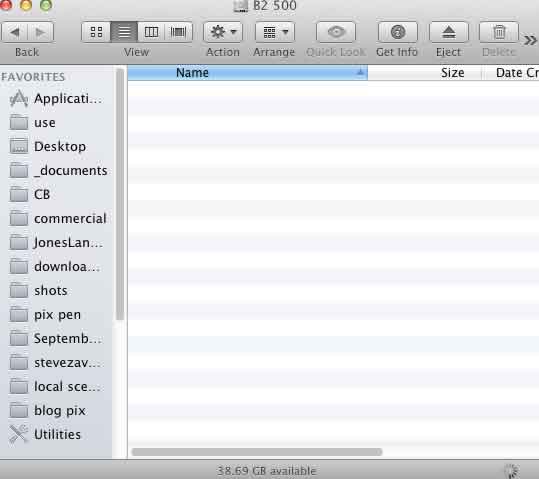Click the Delete trash toolbar button
This screenshot has width=539, height=479.
coord(499,32)
